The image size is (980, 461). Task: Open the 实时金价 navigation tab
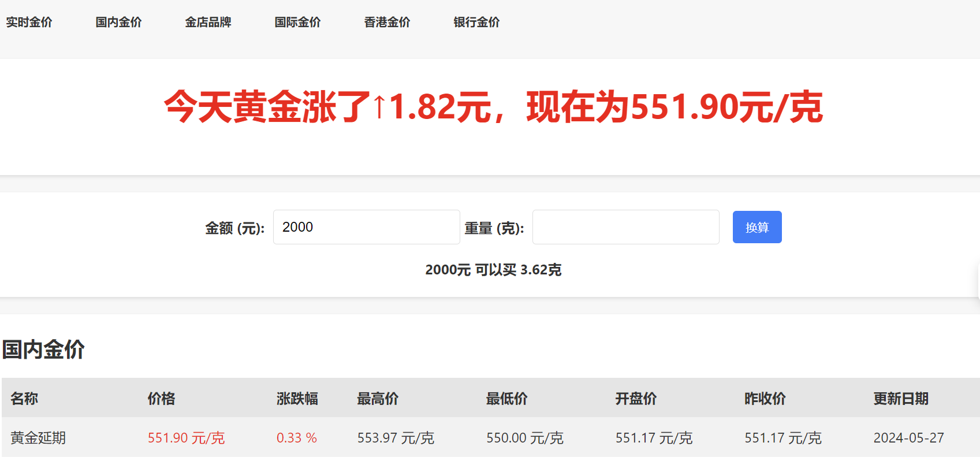point(29,23)
